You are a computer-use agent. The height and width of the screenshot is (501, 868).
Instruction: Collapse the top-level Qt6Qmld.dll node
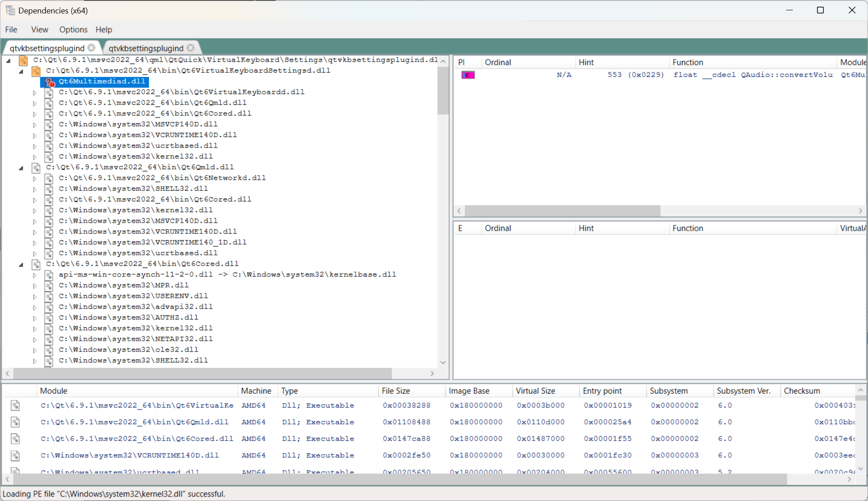[x=21, y=168]
